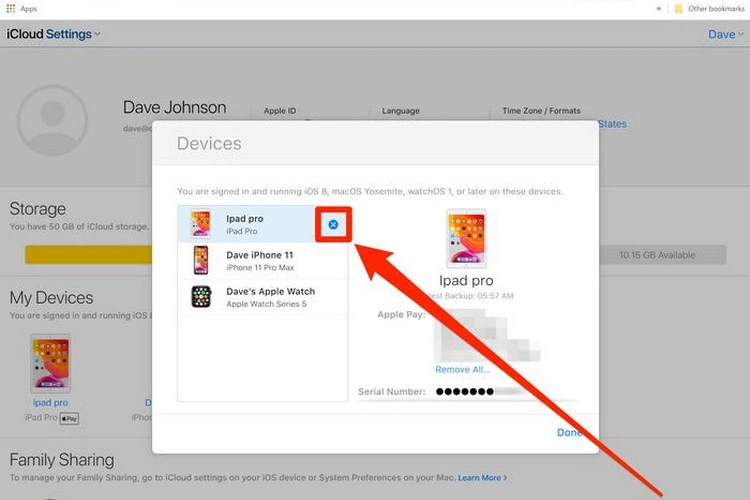Click the Language label
The width and height of the screenshot is (750, 500).
click(401, 111)
